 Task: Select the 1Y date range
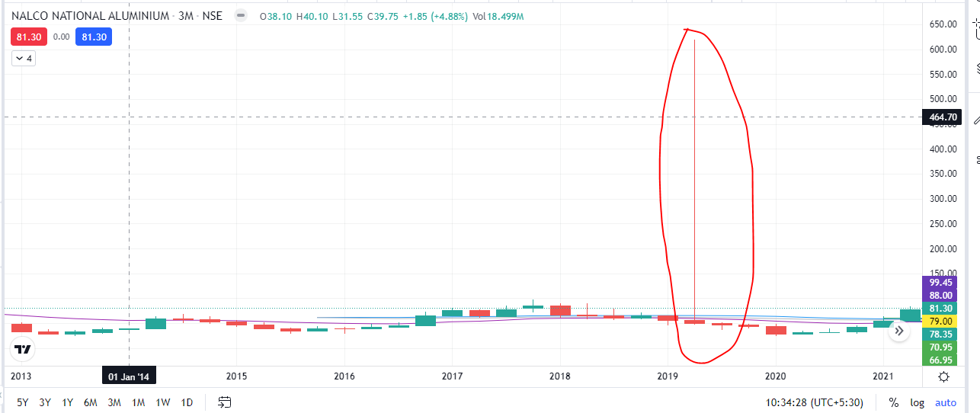[x=68, y=402]
